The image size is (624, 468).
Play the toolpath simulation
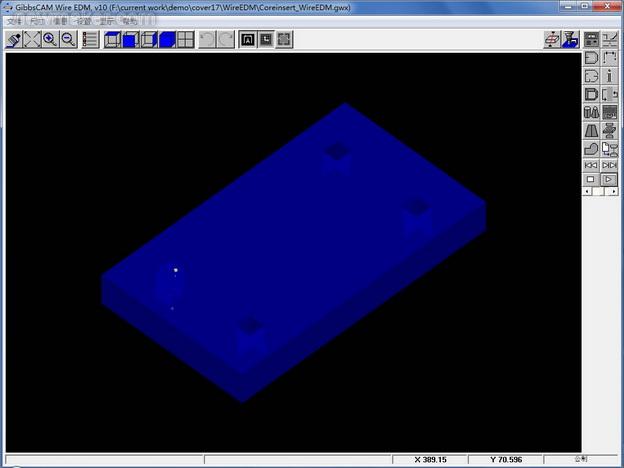click(x=610, y=179)
